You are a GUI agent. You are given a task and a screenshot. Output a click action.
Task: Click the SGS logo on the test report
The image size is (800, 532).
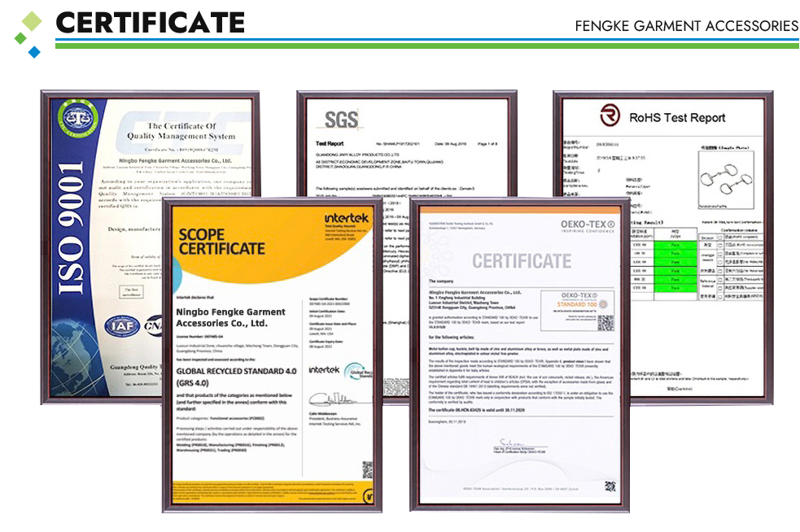tap(341, 120)
